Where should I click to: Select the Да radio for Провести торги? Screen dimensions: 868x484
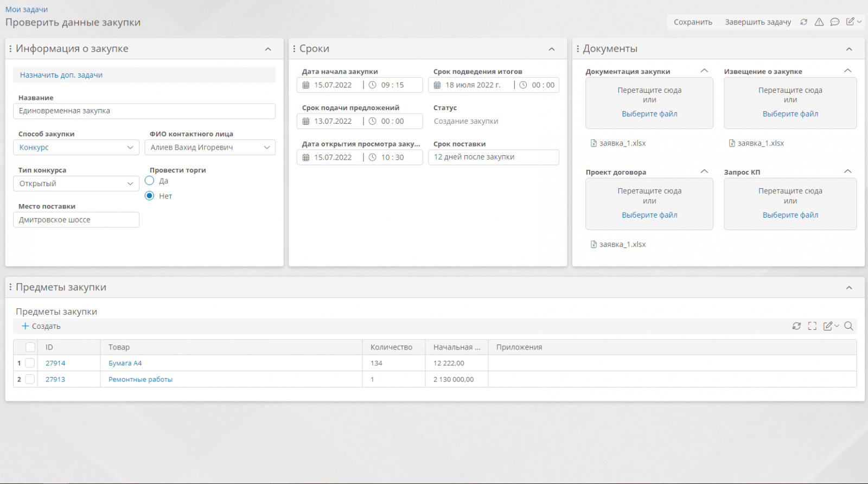click(150, 181)
